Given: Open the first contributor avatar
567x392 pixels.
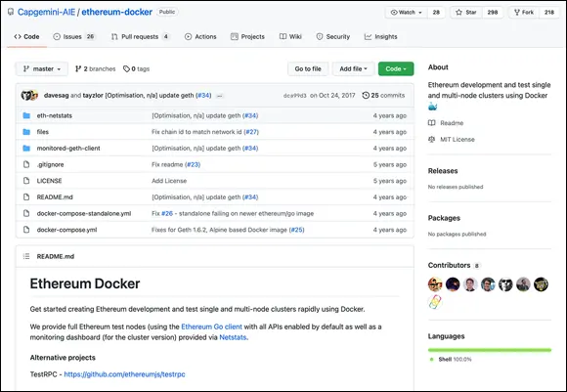Looking at the screenshot, I should (435, 284).
